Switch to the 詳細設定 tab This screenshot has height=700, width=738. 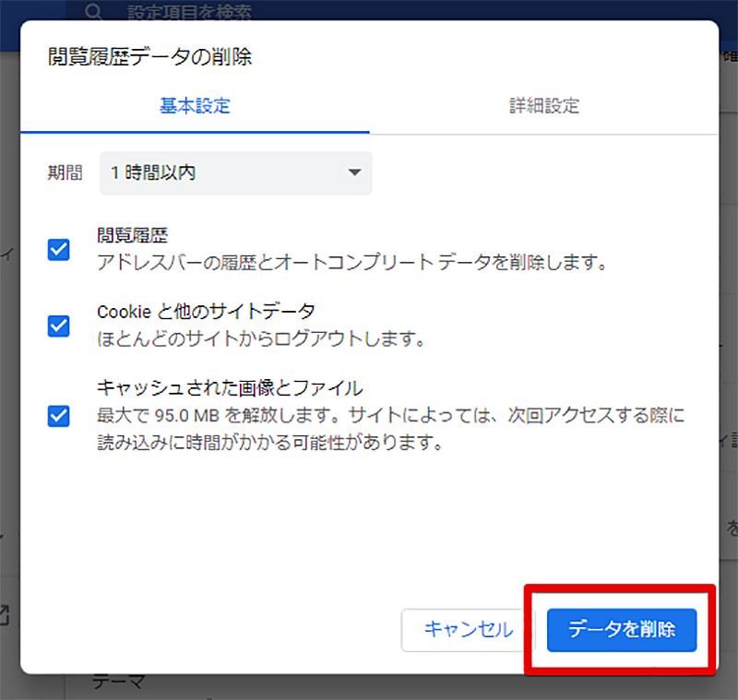(543, 106)
